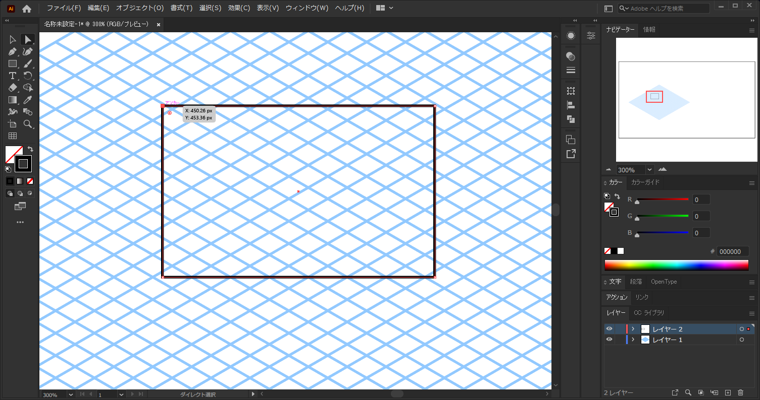Set Gradient mode button in toolbar

(x=20, y=181)
